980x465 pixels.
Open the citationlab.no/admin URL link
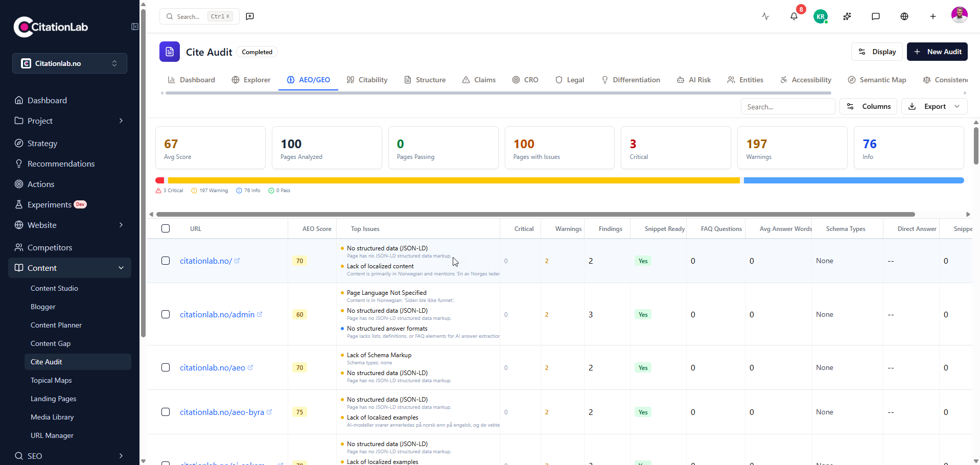click(x=217, y=314)
